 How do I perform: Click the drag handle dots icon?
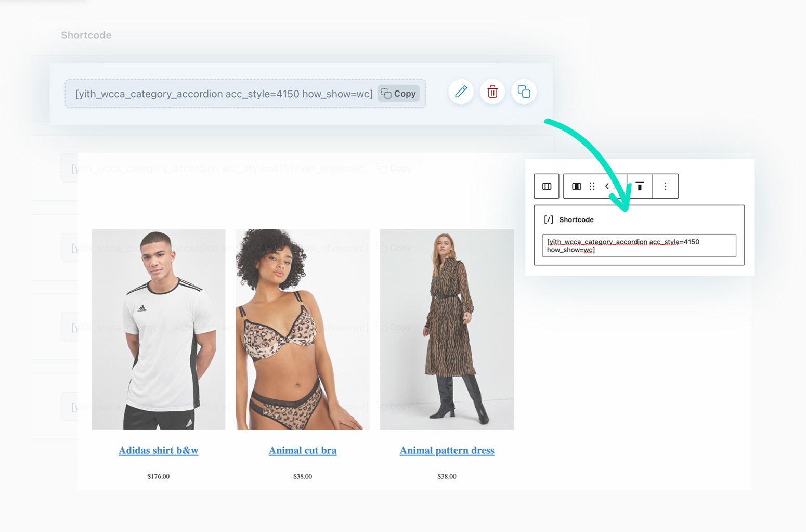tap(592, 186)
